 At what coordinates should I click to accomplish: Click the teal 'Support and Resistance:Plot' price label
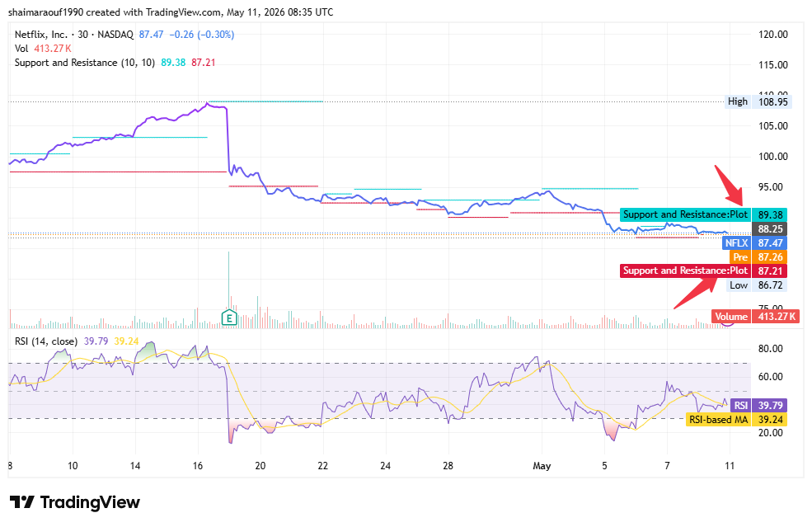[685, 214]
